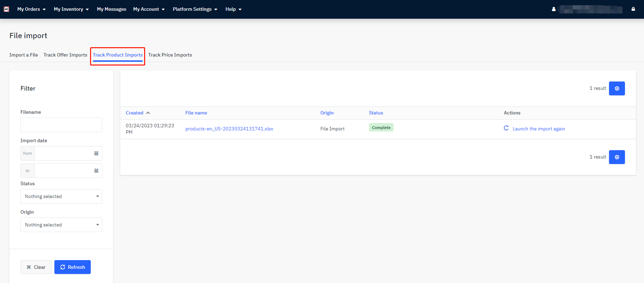Open the 'from' date calendar picker
The width and height of the screenshot is (644, 283).
pyautogui.click(x=96, y=153)
